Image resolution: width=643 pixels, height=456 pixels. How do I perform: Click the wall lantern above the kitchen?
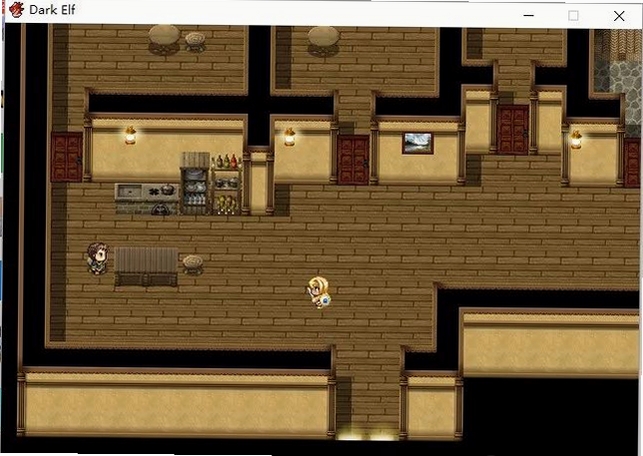tap(130, 135)
